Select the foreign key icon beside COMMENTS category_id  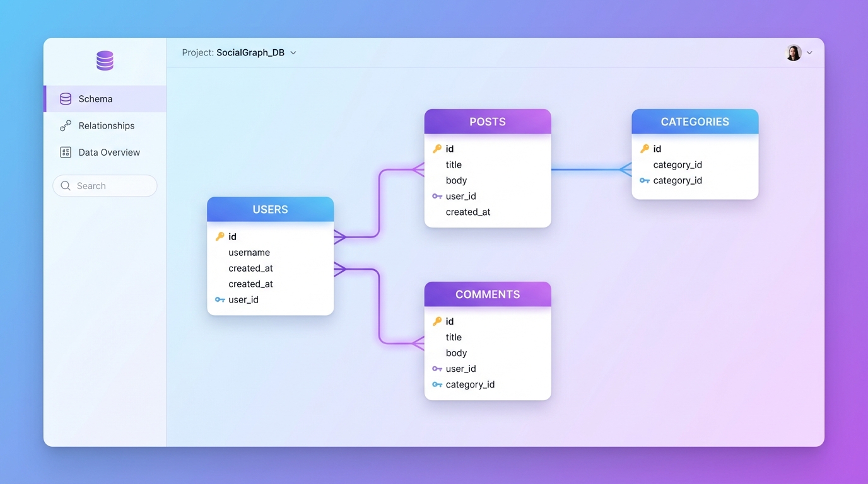437,384
